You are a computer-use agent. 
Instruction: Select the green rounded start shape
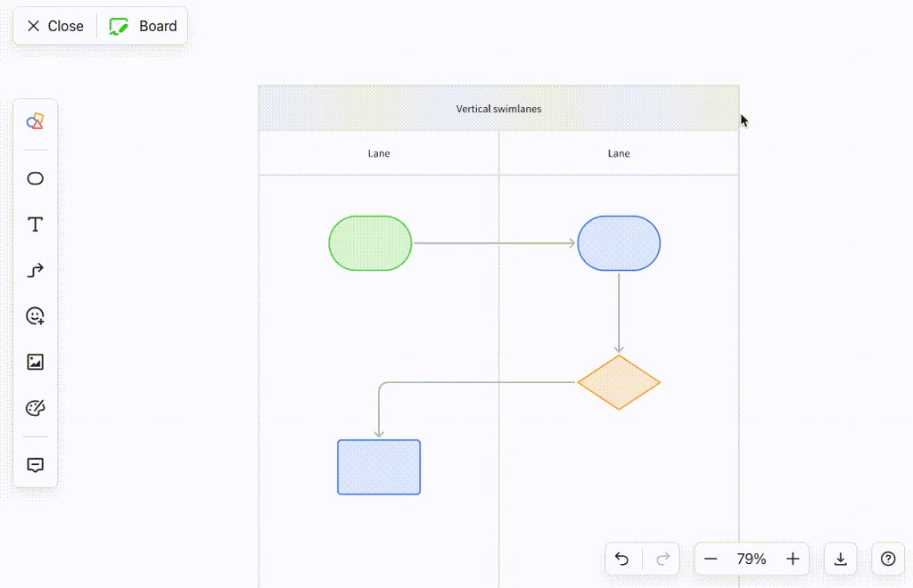click(370, 242)
